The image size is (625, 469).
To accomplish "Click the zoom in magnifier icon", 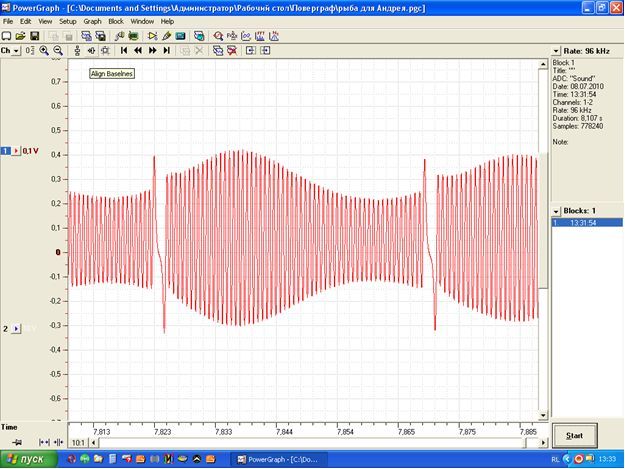I will [x=44, y=51].
